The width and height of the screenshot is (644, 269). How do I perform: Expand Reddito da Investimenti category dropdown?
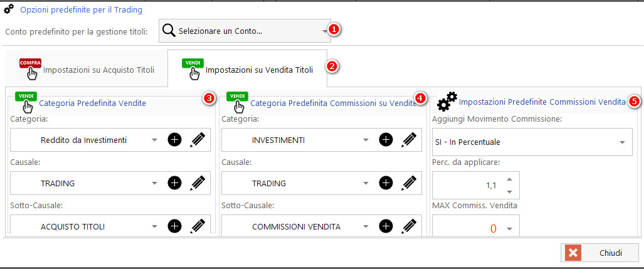pyautogui.click(x=154, y=140)
